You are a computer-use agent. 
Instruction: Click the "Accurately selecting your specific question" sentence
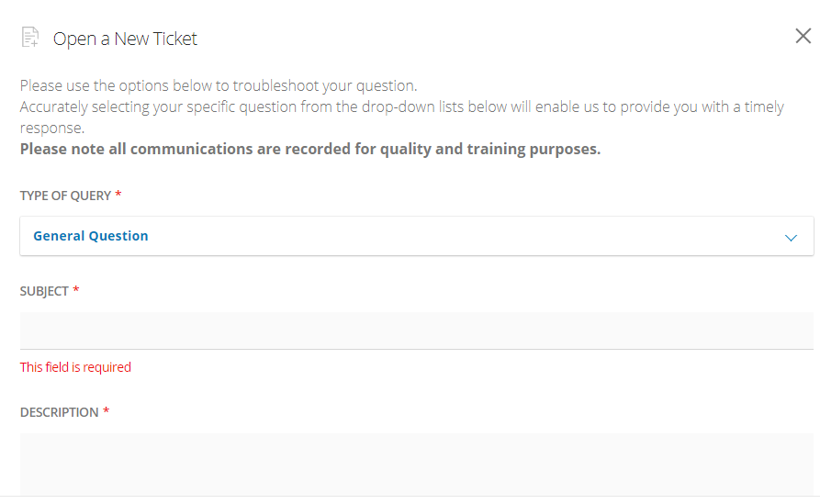[x=275, y=106]
